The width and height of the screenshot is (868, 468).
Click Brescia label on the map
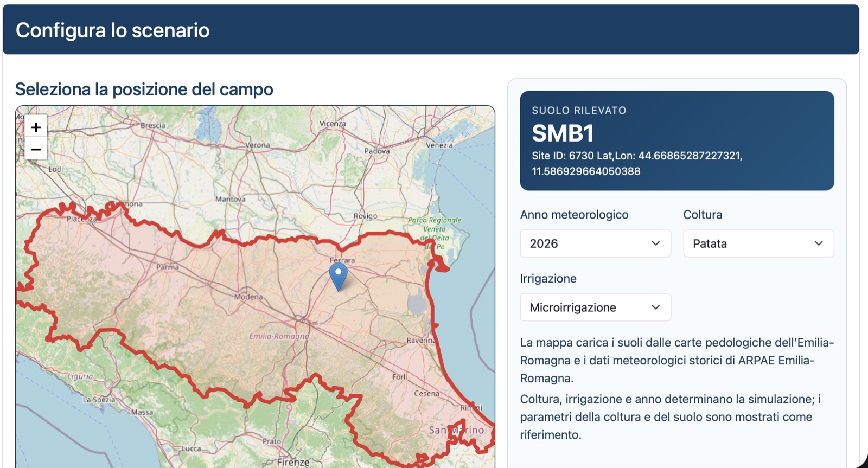153,125
